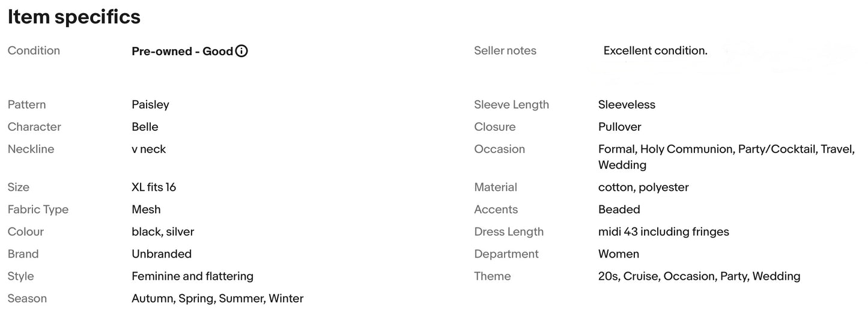Screen dimensions: 868x317
Task: Click the Excellent condition seller note
Action: tap(655, 50)
